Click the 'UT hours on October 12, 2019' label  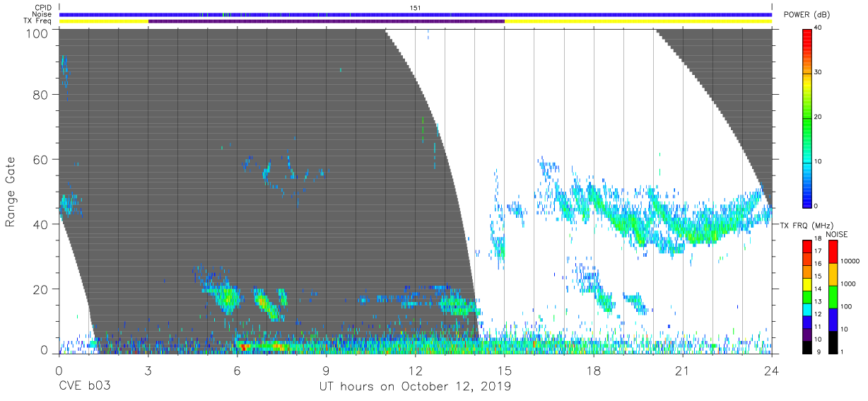pos(415,387)
